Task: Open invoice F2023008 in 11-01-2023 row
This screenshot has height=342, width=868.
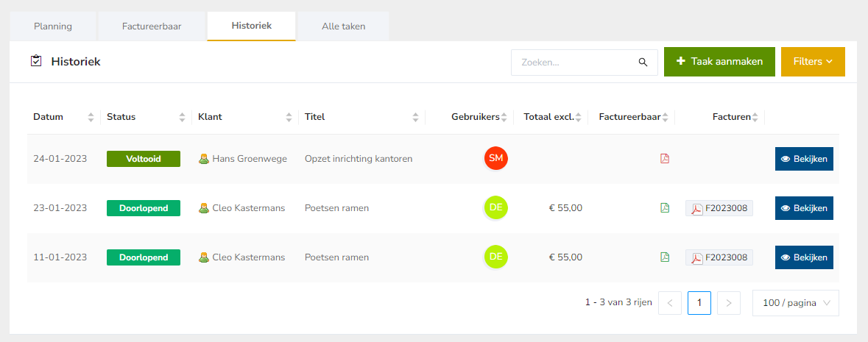Action: point(719,257)
